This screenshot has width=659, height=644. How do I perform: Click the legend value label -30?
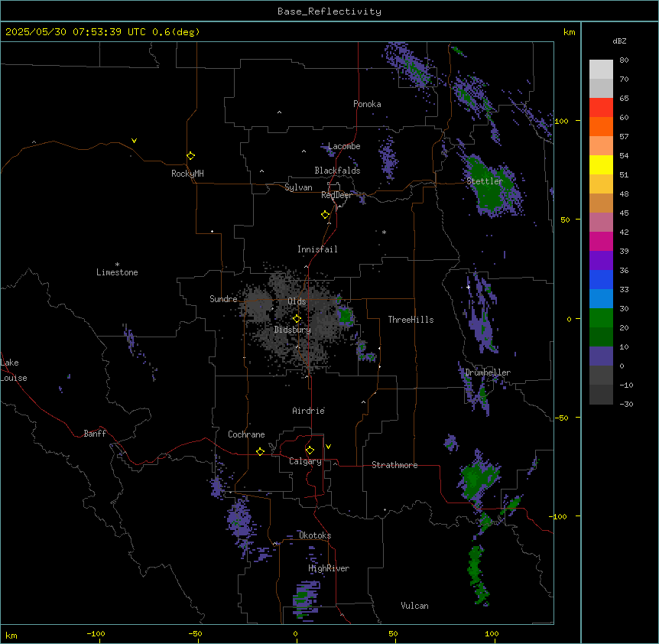point(626,405)
